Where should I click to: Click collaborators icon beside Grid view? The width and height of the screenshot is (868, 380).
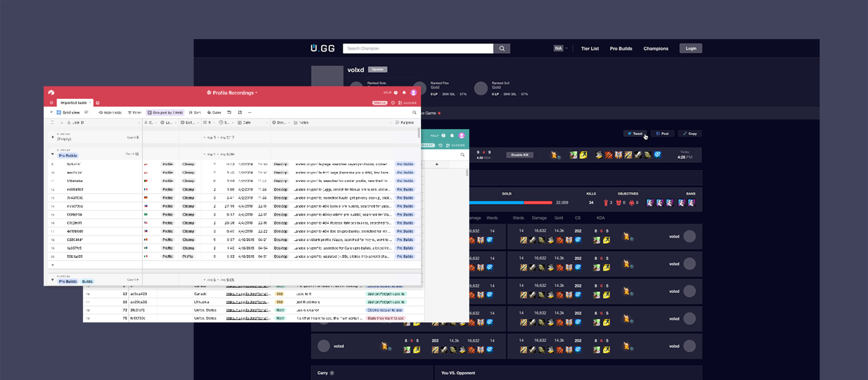(x=86, y=113)
